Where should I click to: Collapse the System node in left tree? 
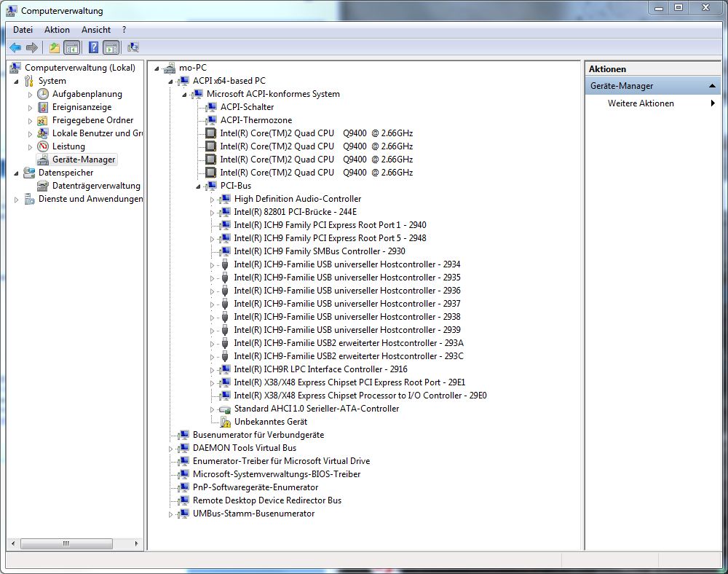pos(17,82)
